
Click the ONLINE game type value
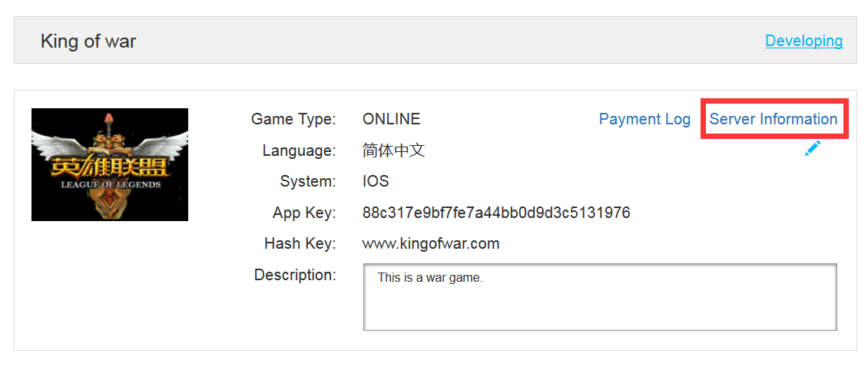(391, 119)
